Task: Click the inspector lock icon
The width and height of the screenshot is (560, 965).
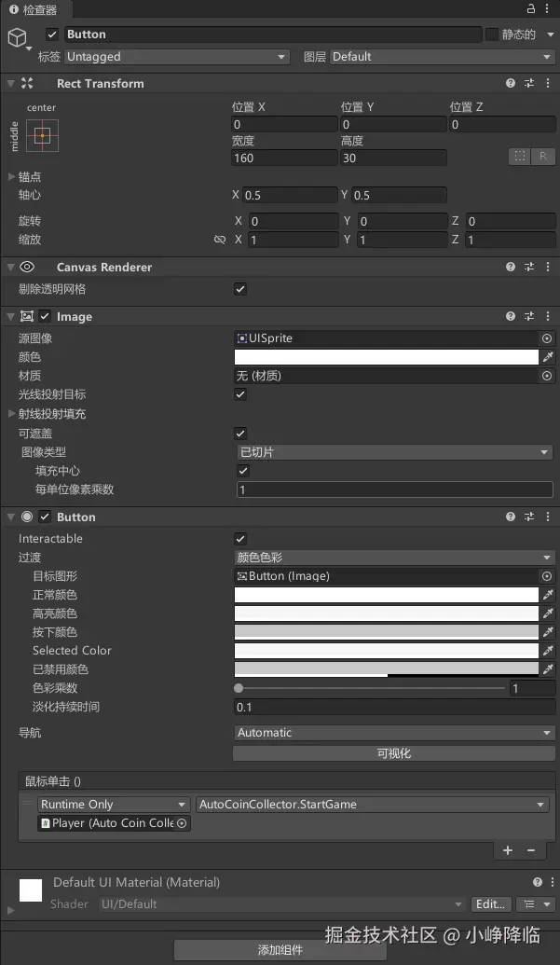Action: tap(531, 8)
